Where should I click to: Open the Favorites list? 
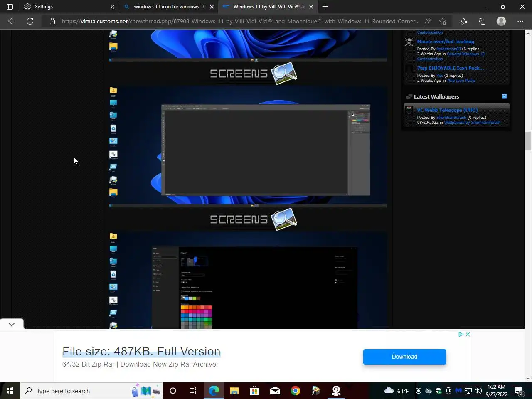click(x=464, y=21)
